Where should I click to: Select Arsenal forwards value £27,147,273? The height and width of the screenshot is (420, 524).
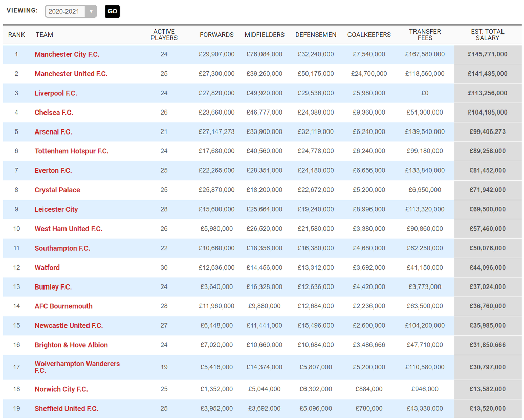[216, 131]
